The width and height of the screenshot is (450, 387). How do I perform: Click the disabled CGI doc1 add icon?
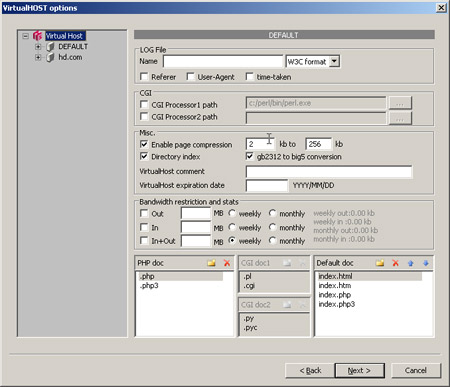click(x=287, y=263)
